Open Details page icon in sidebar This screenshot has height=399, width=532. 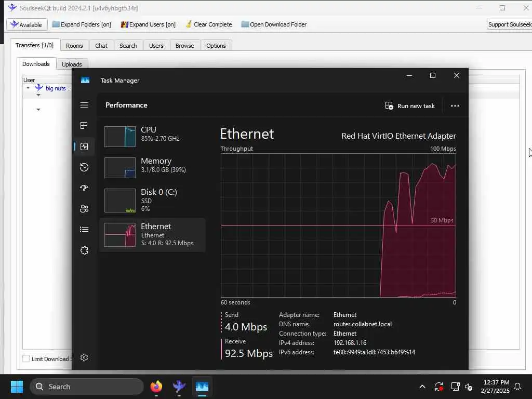[84, 229]
